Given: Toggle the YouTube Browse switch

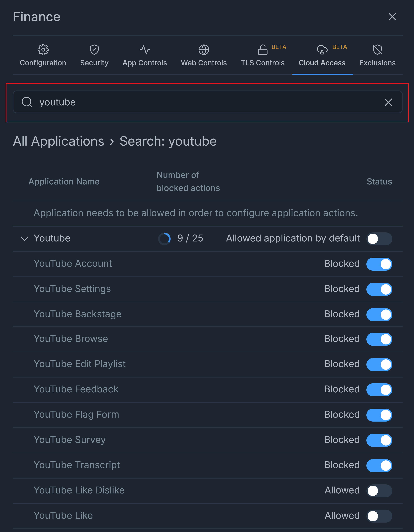Looking at the screenshot, I should (379, 339).
